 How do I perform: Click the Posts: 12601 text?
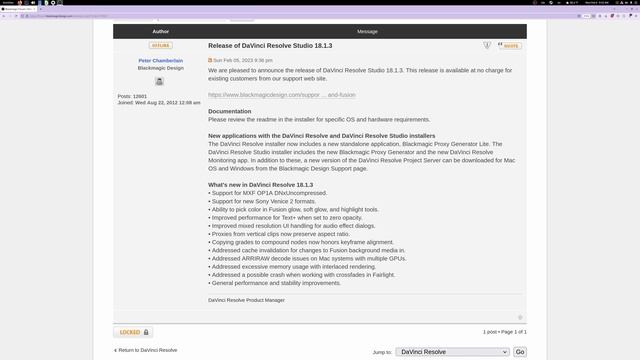[x=132, y=96]
